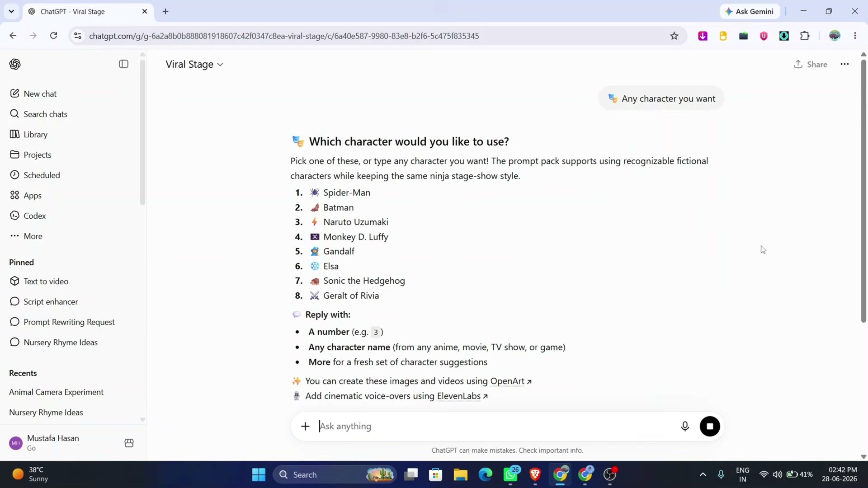The height and width of the screenshot is (488, 868).
Task: Click the dark green folder-shaped extension icon
Action: pos(743,36)
